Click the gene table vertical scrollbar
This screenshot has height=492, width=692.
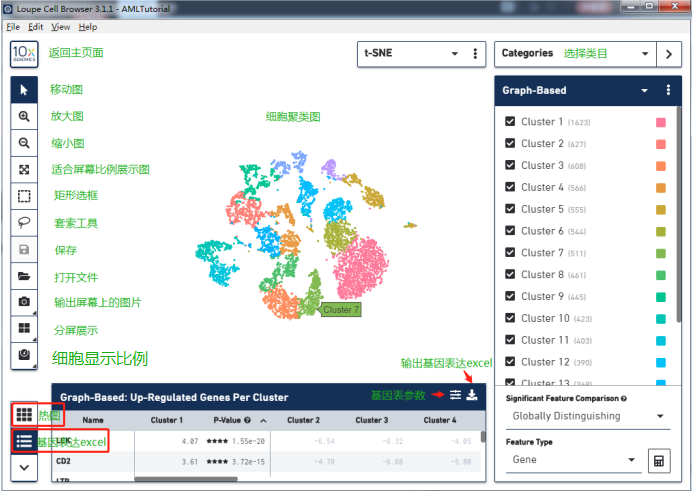click(483, 437)
